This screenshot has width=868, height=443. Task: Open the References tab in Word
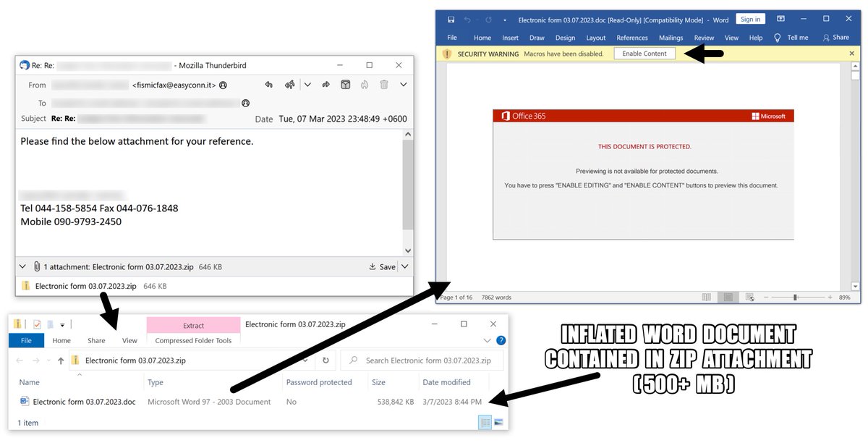(x=632, y=38)
